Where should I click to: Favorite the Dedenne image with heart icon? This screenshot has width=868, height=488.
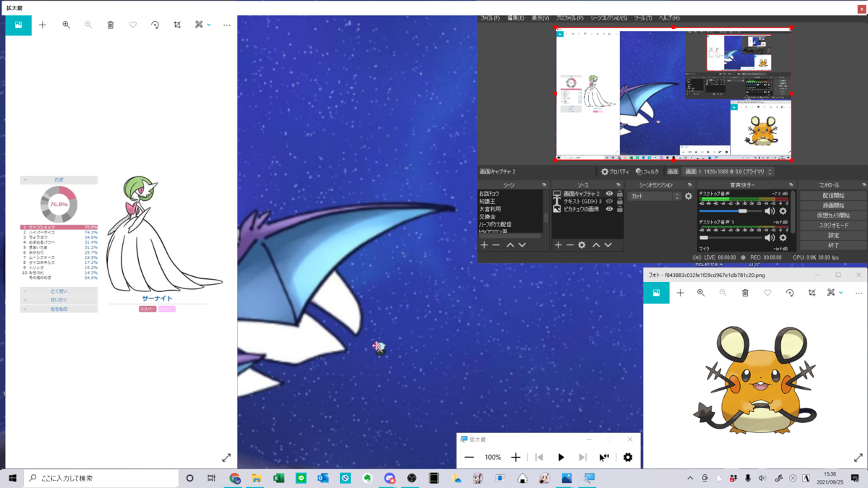pos(767,293)
